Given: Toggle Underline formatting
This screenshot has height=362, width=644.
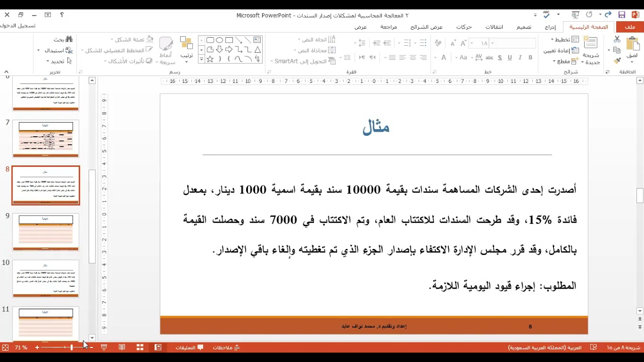Looking at the screenshot, I should 510,58.
